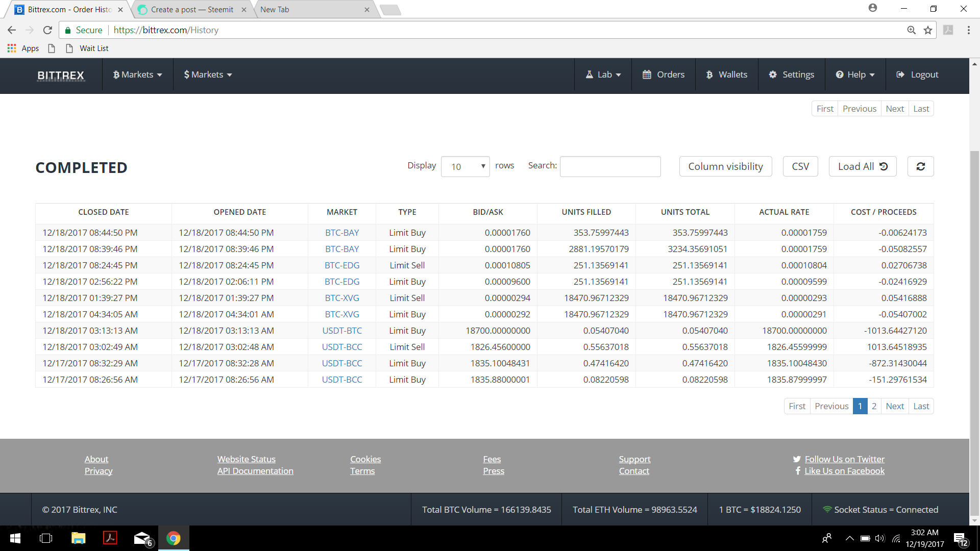Click the Bittrex logo in the navbar

(x=61, y=76)
